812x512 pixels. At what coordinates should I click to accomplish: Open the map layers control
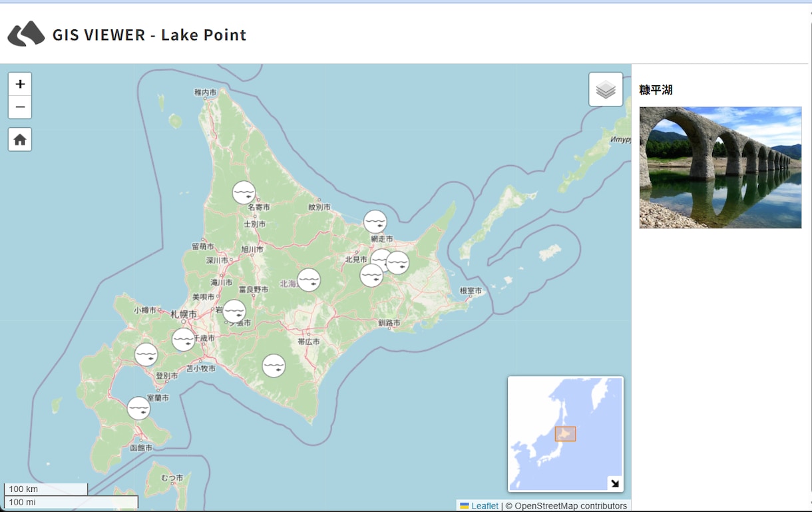606,89
